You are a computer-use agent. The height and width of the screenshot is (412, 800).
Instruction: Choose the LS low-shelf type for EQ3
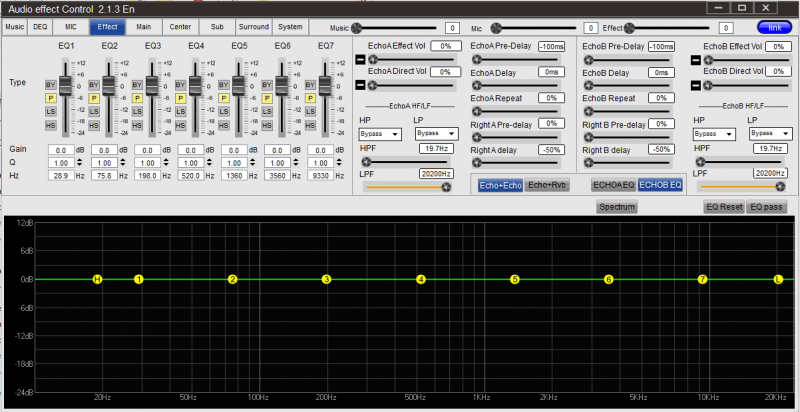point(135,112)
